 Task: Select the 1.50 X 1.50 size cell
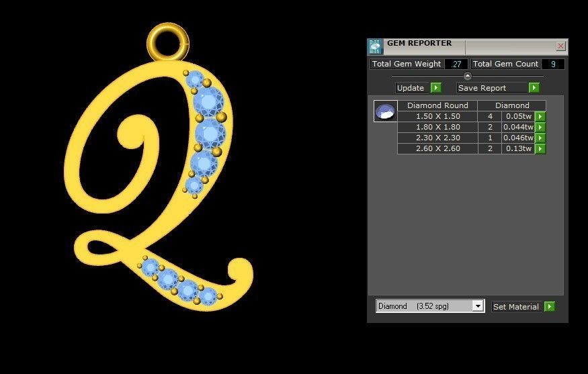[x=437, y=116]
